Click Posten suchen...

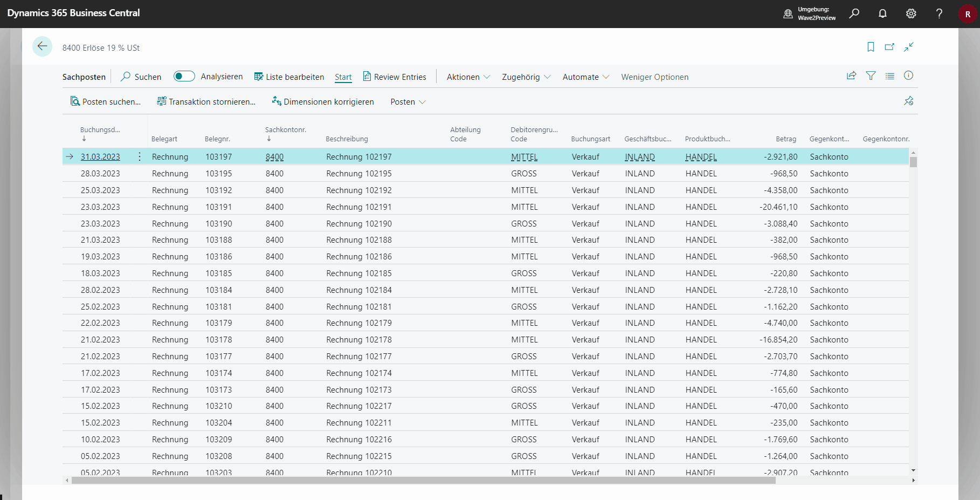pos(106,101)
